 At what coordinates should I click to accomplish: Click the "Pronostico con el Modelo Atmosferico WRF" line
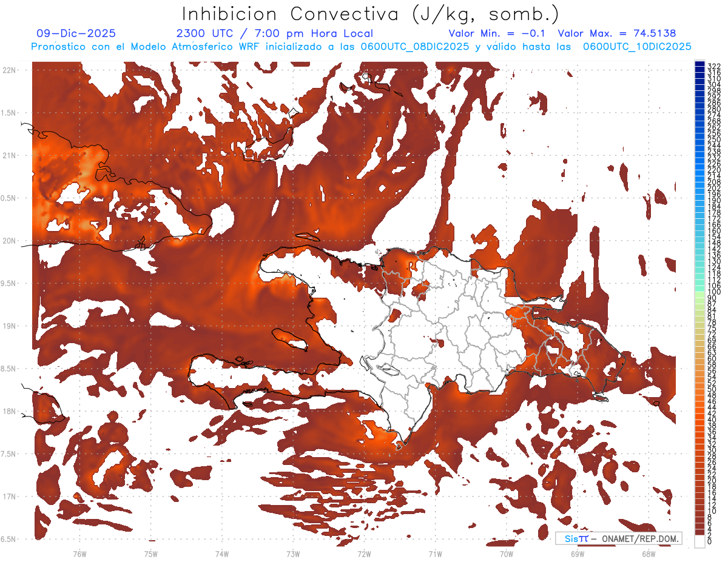361,47
